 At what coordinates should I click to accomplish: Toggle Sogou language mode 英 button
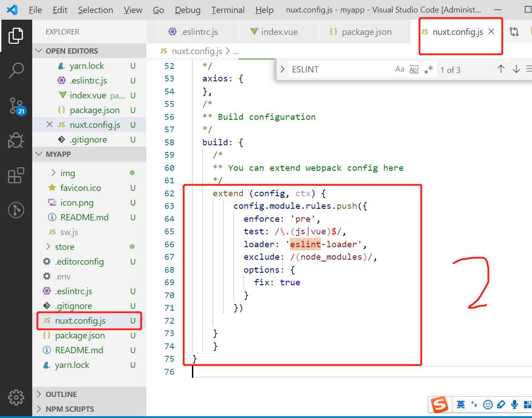coord(460,405)
